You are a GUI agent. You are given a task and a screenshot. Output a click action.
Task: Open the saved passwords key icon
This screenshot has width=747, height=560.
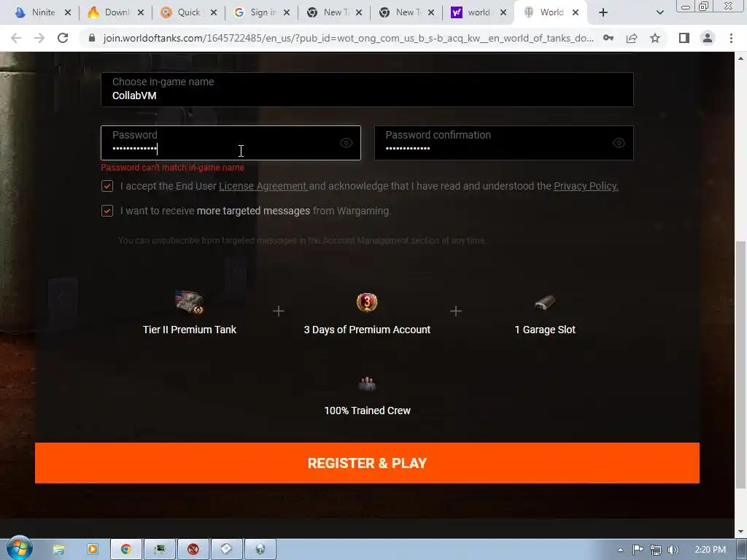pyautogui.click(x=608, y=38)
